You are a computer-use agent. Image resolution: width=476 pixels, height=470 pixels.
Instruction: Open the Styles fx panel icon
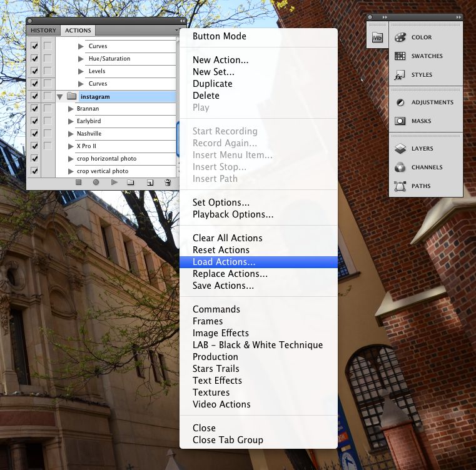(x=399, y=75)
